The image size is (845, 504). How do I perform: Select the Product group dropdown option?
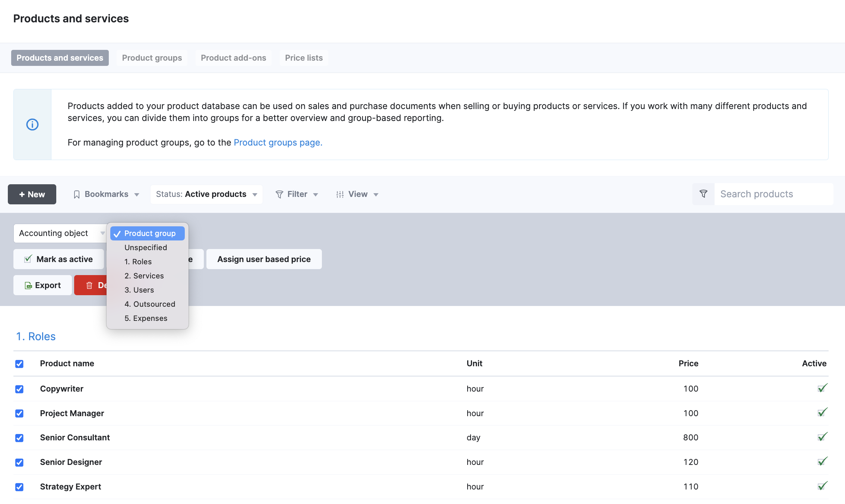coord(149,233)
